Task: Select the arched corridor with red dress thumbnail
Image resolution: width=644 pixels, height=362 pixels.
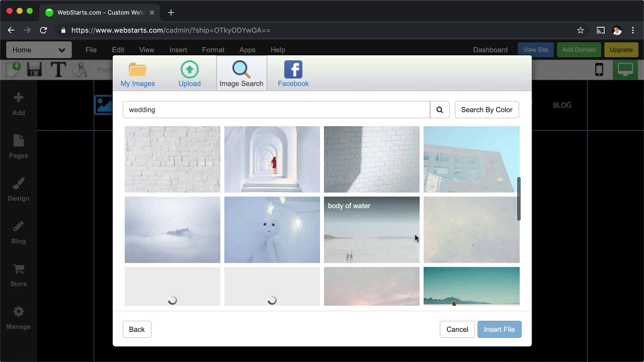Action: [272, 159]
